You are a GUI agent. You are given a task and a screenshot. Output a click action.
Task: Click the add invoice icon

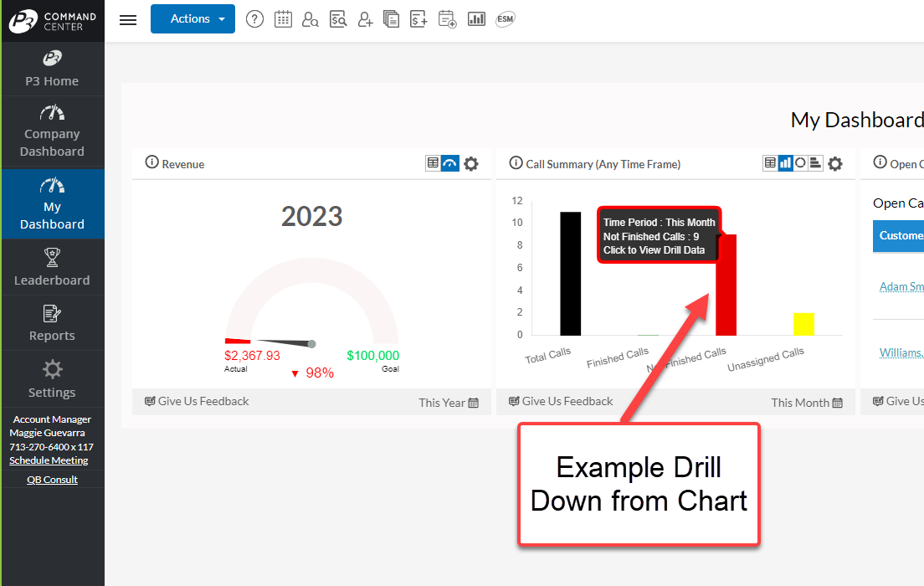(419, 19)
